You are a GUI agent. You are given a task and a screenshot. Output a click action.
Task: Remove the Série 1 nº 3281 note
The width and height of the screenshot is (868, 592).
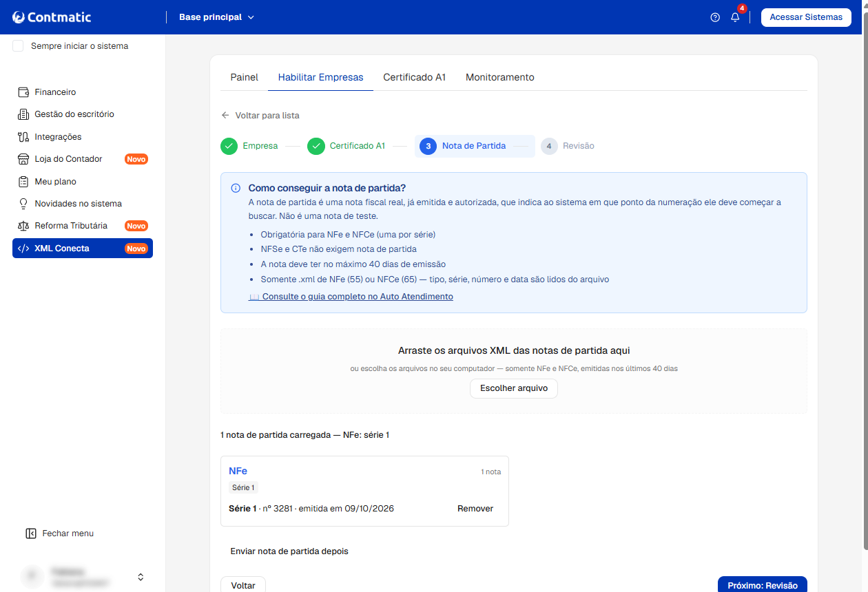click(475, 509)
